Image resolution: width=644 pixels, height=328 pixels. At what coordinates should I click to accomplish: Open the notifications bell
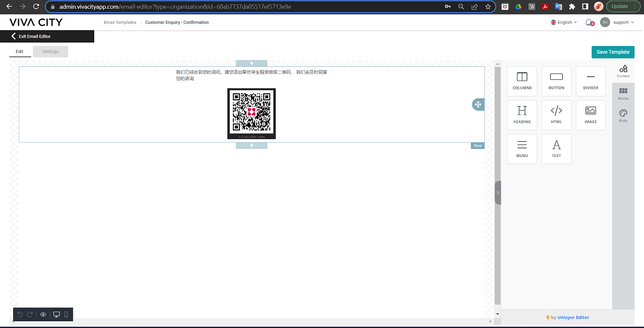click(x=590, y=23)
